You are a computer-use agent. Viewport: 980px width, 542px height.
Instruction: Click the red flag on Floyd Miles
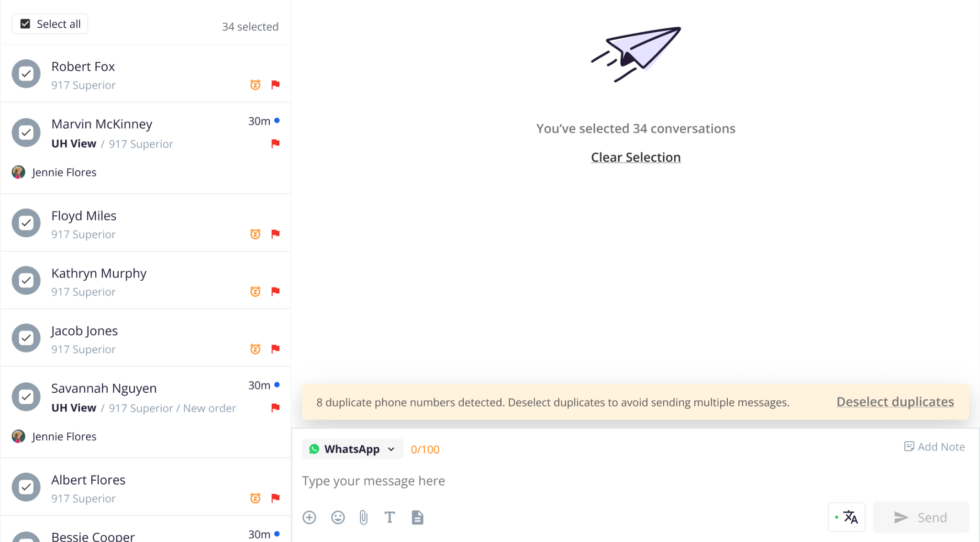276,234
